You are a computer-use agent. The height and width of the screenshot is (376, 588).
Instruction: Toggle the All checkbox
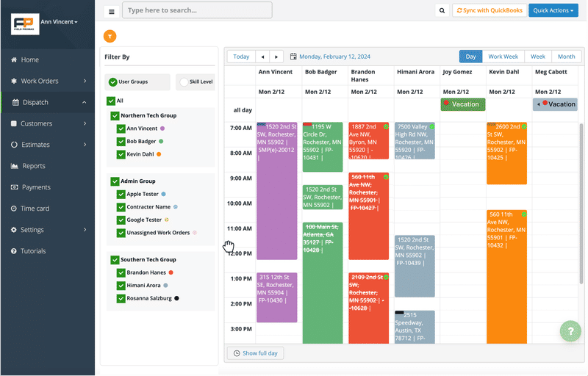[111, 101]
